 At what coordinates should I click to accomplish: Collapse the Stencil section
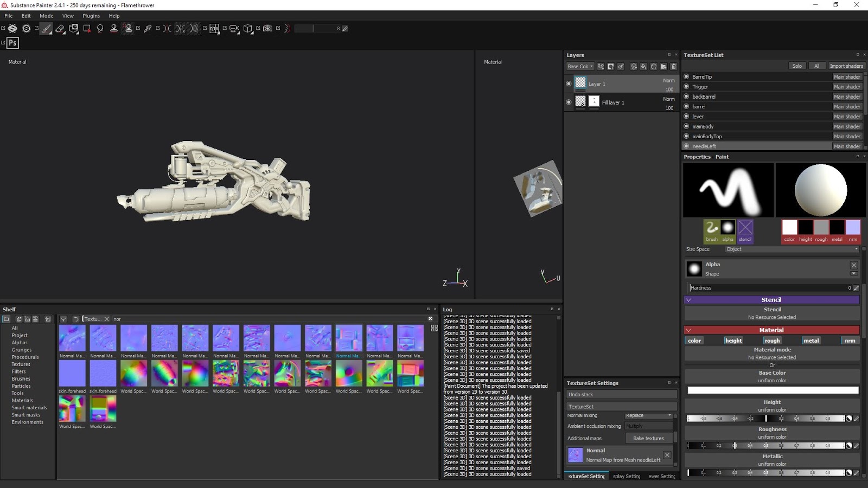pyautogui.click(x=689, y=300)
